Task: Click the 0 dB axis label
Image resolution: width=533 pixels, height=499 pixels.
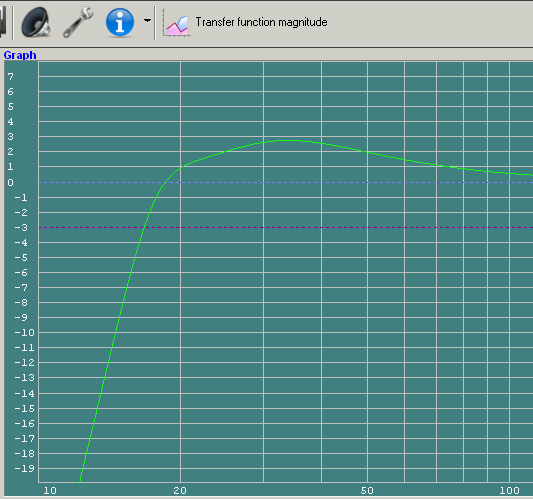Action: [11, 183]
